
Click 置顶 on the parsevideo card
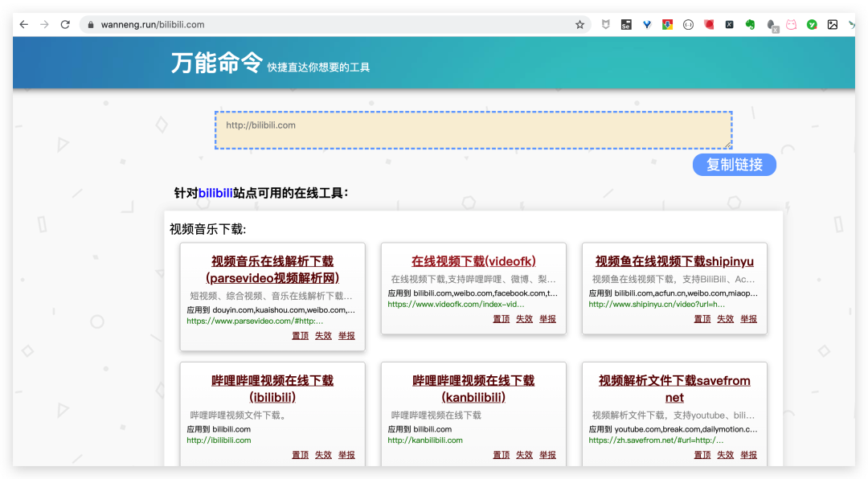300,336
